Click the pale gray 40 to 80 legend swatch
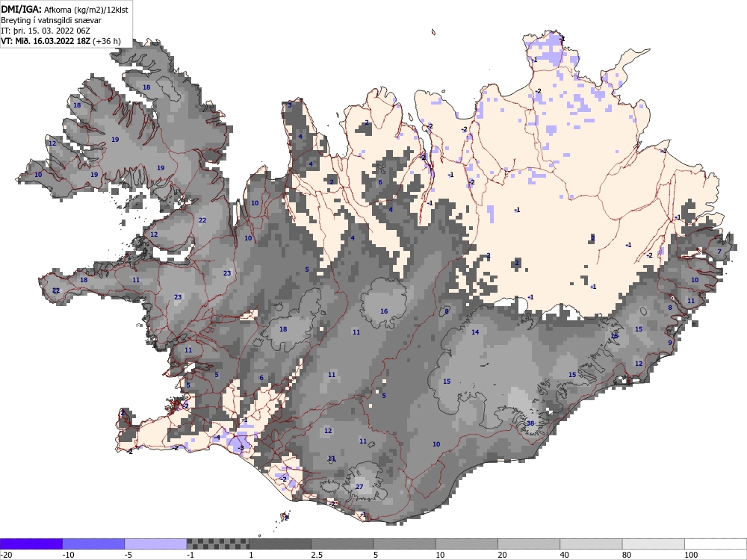Image resolution: width=747 pixels, height=560 pixels. pos(591,544)
